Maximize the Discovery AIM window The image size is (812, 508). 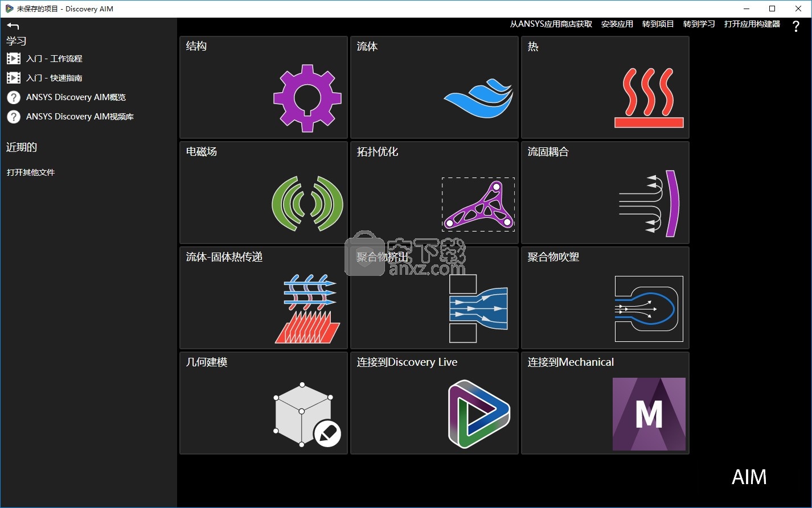point(772,9)
